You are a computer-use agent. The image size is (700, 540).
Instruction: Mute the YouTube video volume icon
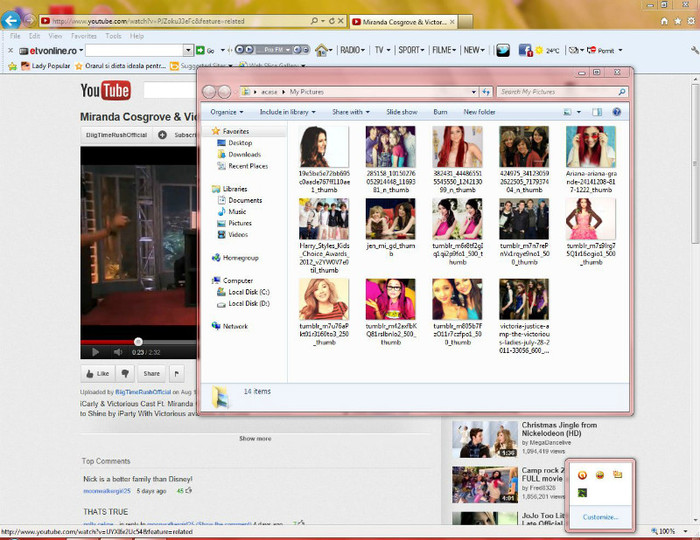click(x=117, y=352)
